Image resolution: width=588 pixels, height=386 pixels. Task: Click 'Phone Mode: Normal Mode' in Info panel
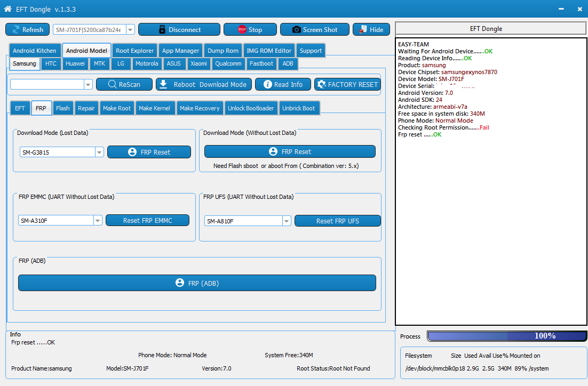(x=172, y=355)
